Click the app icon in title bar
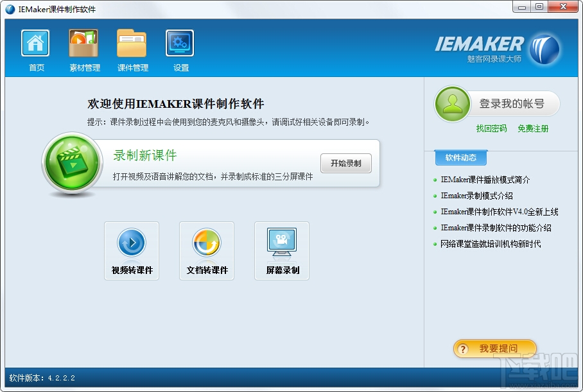Viewport: 583px width, 392px height. (x=10, y=9)
